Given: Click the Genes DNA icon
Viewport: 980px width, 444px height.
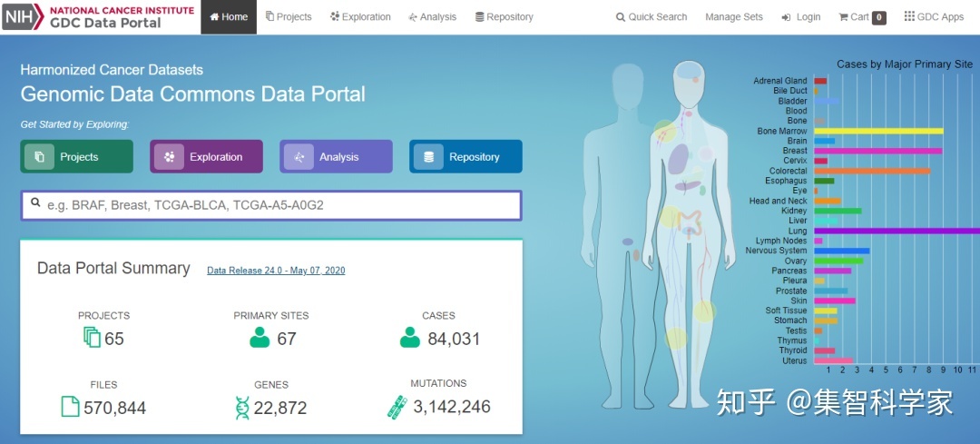Looking at the screenshot, I should pos(242,408).
